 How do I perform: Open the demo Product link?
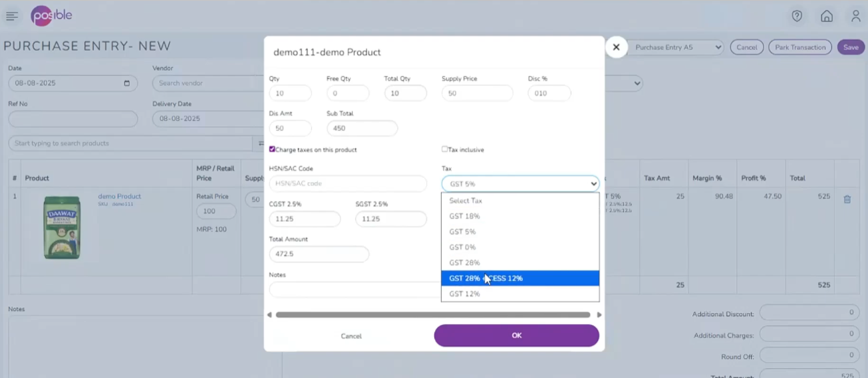(x=120, y=197)
